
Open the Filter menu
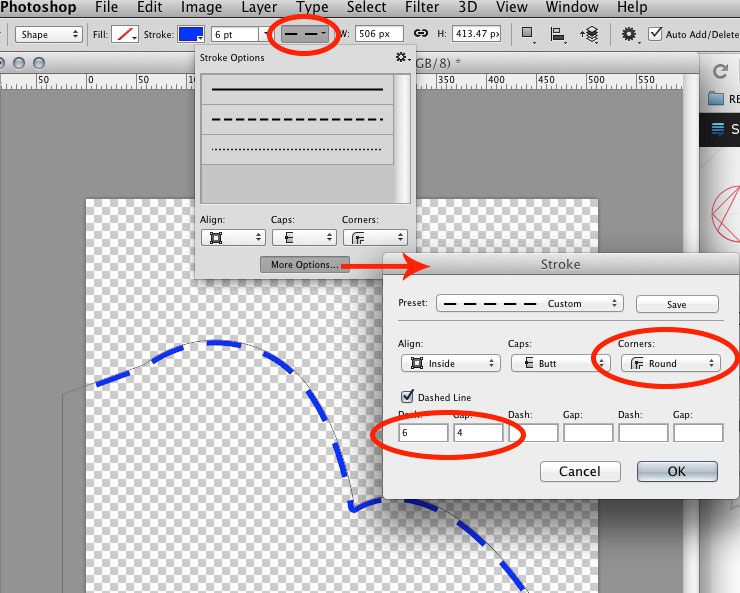[x=422, y=7]
